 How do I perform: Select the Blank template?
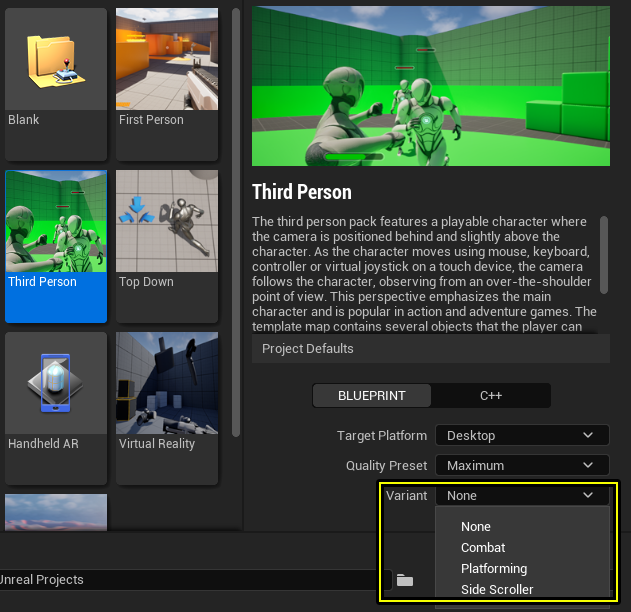coord(56,84)
